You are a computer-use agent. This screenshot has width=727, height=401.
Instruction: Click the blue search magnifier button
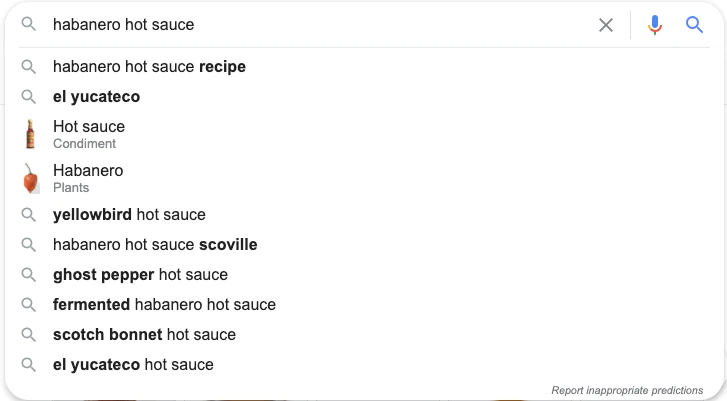click(695, 25)
